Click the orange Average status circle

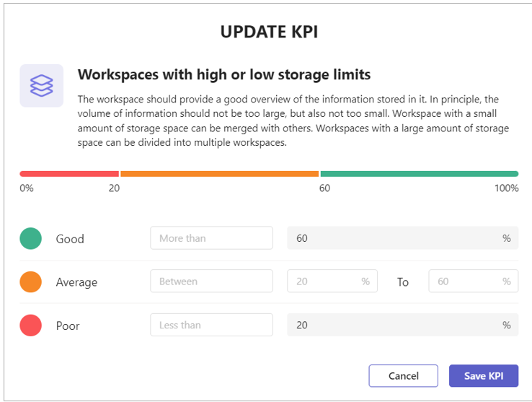30,281
